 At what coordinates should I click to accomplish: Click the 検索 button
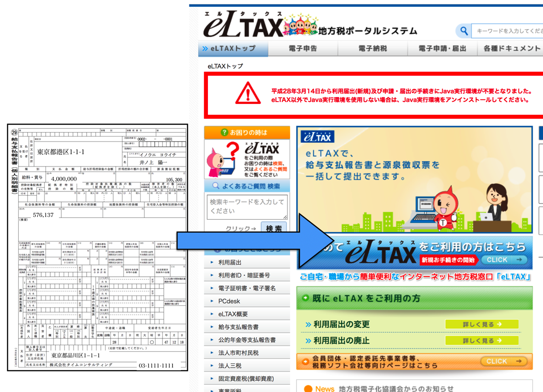point(274,228)
